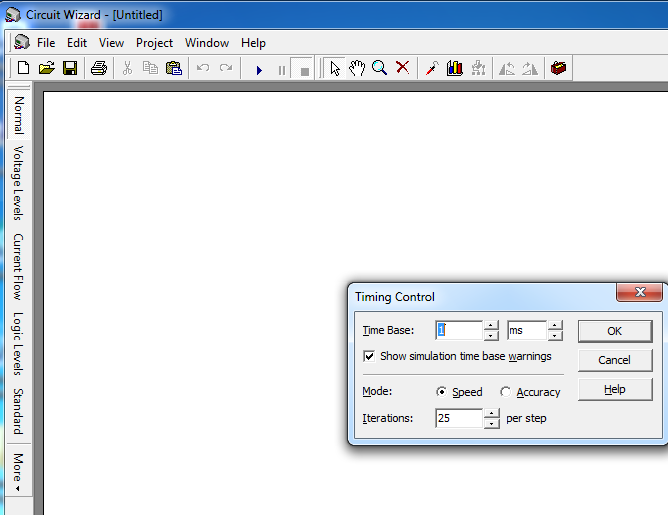Click the rotate left icon
This screenshot has width=668, height=515.
pos(507,68)
